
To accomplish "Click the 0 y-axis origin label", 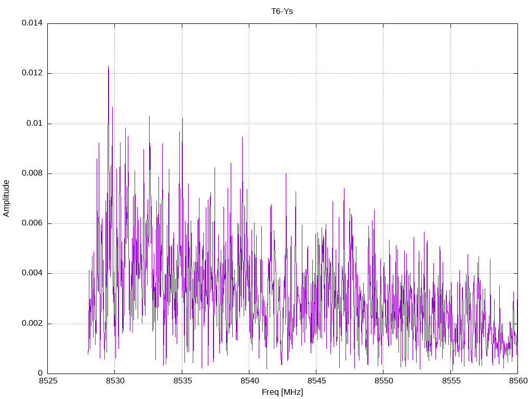I will click(x=41, y=373).
